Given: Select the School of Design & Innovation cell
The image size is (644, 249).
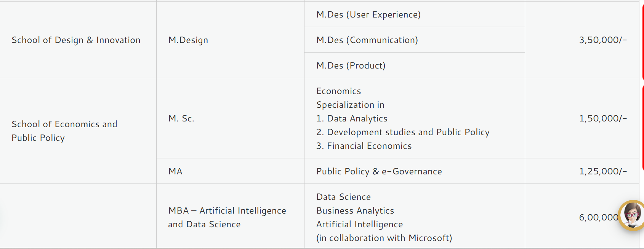Looking at the screenshot, I should [x=76, y=40].
